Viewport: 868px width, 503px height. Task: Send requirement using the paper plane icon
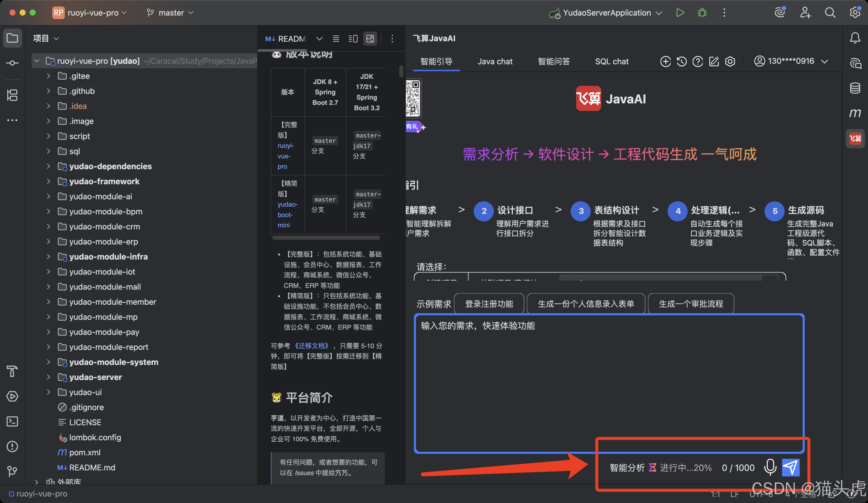click(x=791, y=467)
